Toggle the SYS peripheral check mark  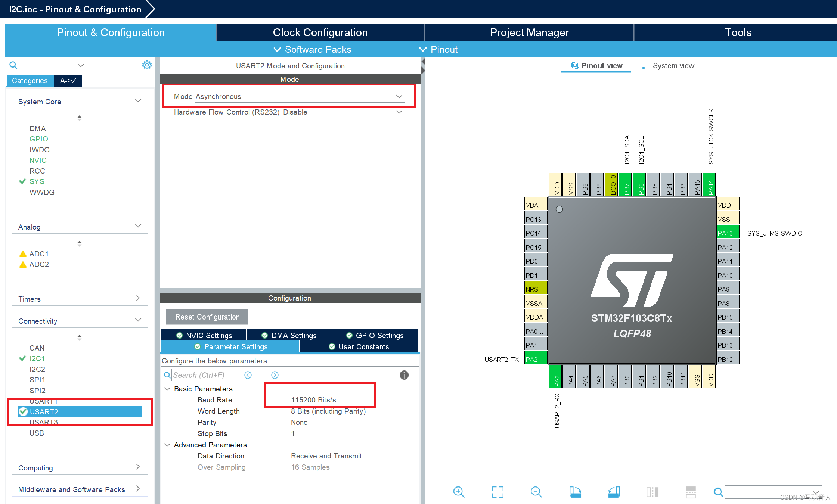tap(22, 181)
